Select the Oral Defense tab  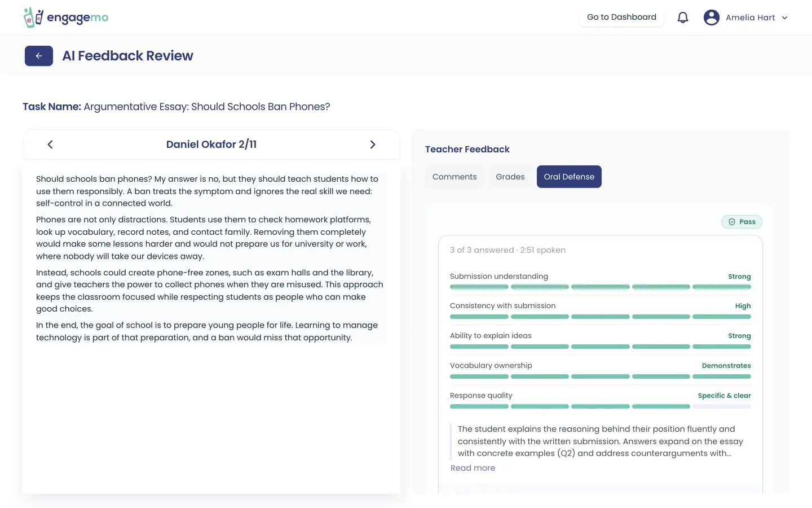tap(569, 177)
